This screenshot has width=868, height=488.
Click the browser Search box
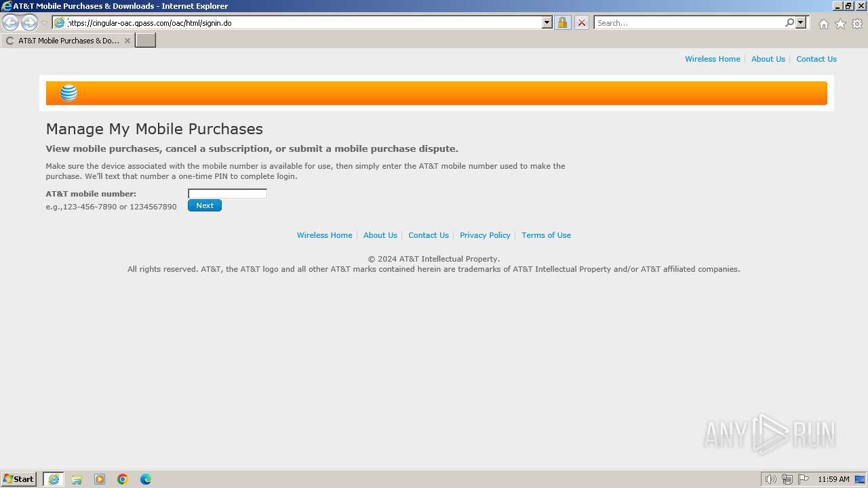(689, 22)
